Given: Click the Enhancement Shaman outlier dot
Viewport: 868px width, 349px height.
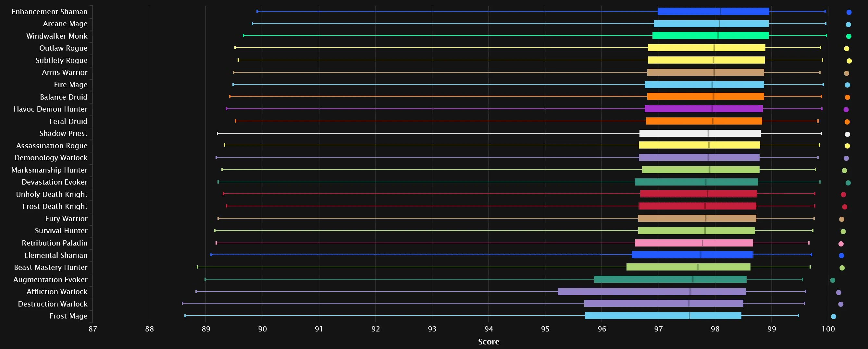Looking at the screenshot, I should point(849,12).
